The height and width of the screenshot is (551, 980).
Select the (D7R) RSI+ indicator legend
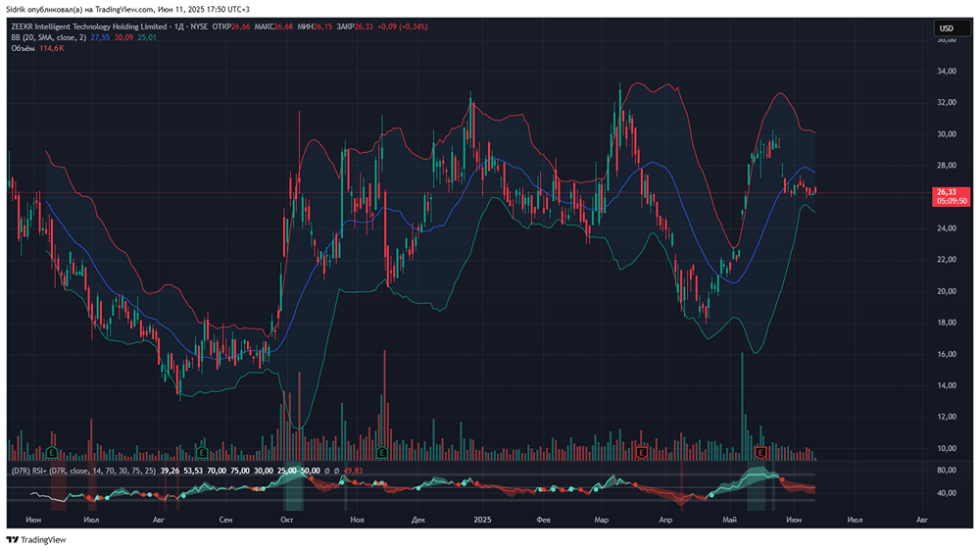click(x=84, y=471)
